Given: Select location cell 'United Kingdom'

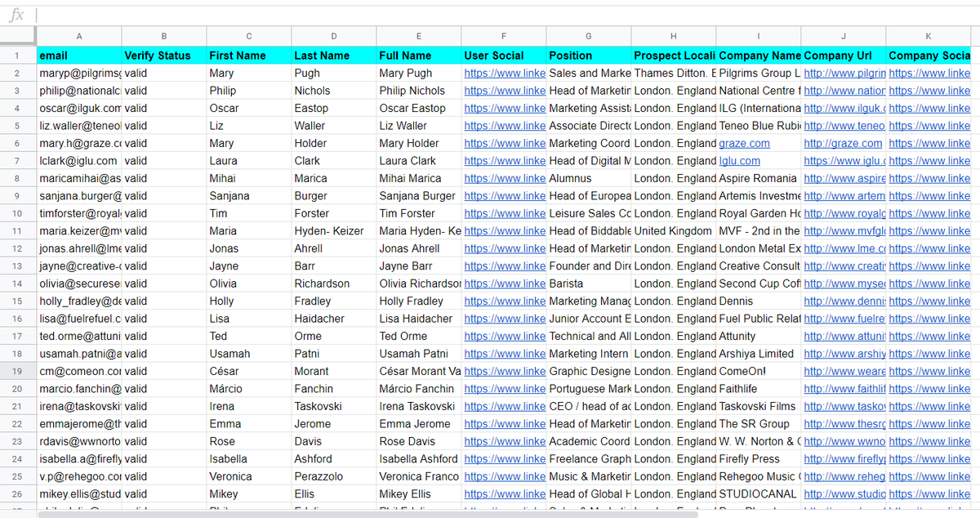Looking at the screenshot, I should click(674, 231).
